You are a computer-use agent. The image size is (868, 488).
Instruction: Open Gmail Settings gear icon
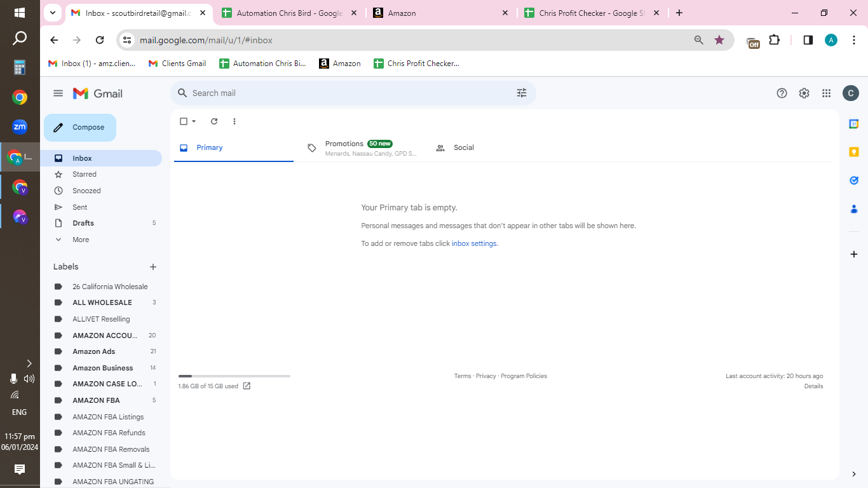pos(804,93)
